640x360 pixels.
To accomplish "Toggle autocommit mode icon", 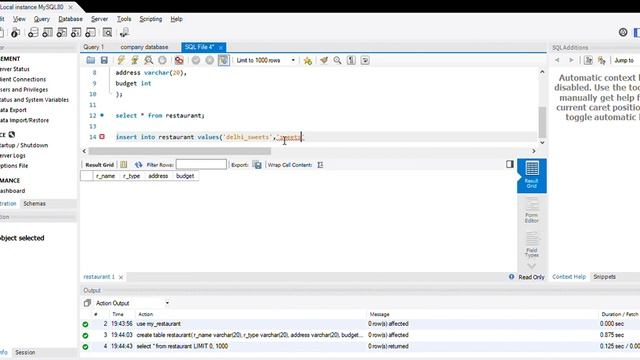I will coord(224,60).
